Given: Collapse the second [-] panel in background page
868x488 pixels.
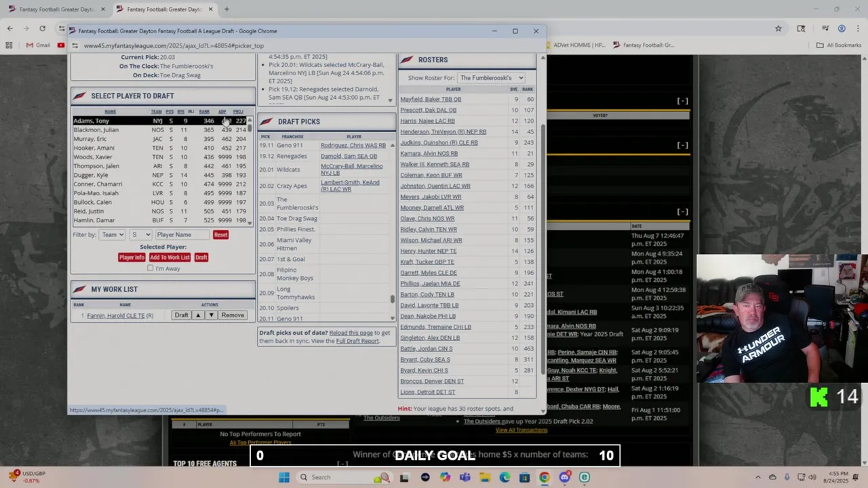Looking at the screenshot, I should coord(683,145).
